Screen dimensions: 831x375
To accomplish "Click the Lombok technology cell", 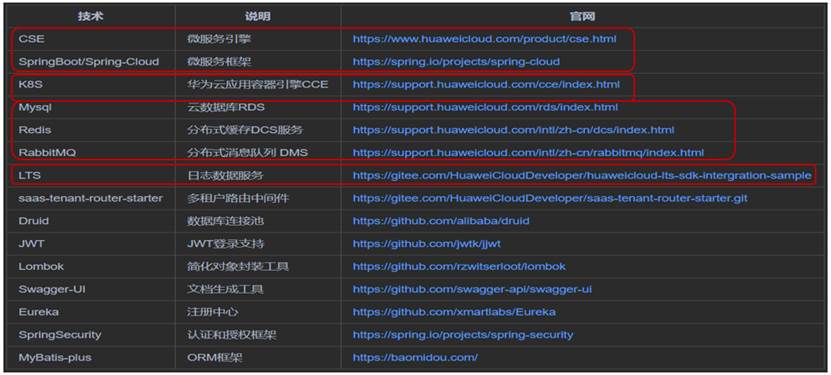I will (40, 266).
